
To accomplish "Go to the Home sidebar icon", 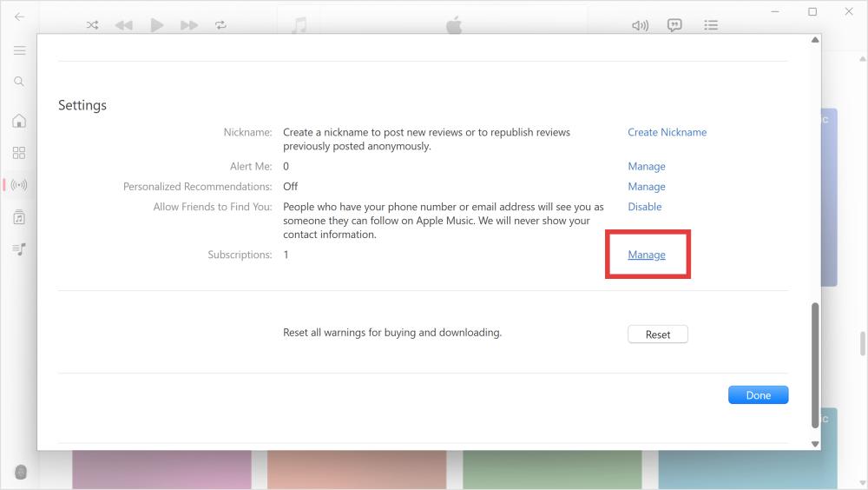I will [x=19, y=121].
